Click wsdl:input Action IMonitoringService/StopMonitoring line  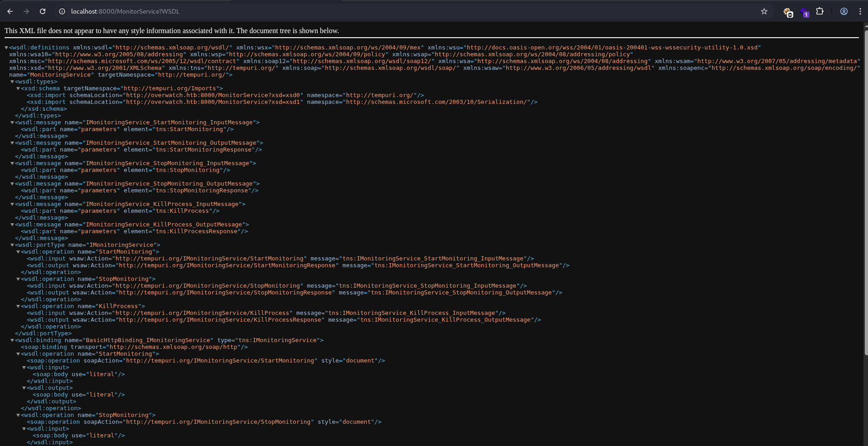coord(276,286)
